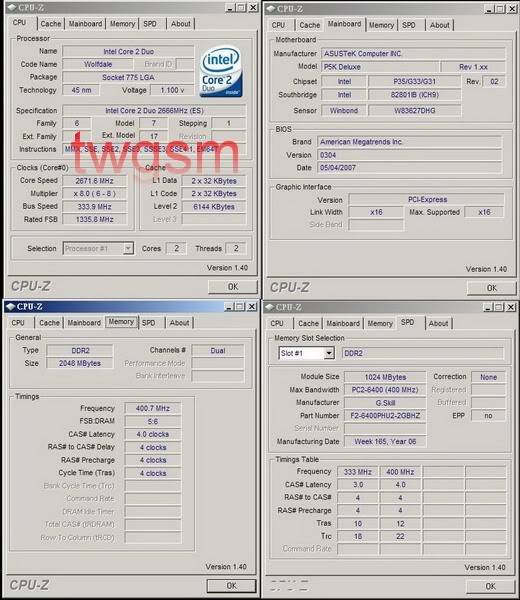Minimize the Memory CPU-Z window
This screenshot has width=520, height=600.
click(228, 307)
